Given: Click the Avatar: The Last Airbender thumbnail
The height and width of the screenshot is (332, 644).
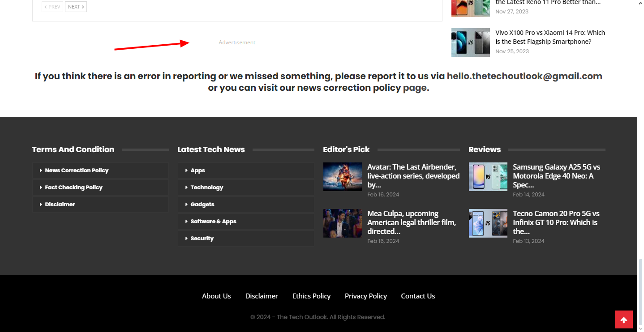Looking at the screenshot, I should tap(342, 177).
